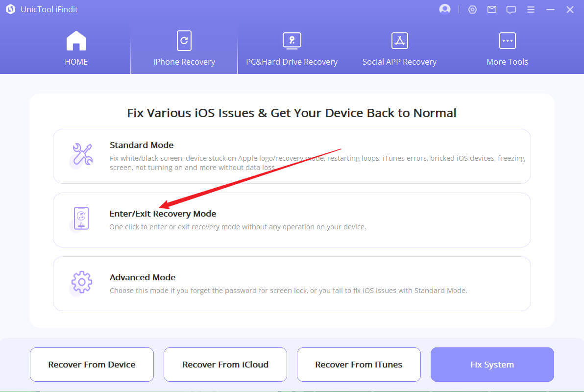Open the user account profile icon
Image resolution: width=584 pixels, height=392 pixels.
tap(445, 9)
